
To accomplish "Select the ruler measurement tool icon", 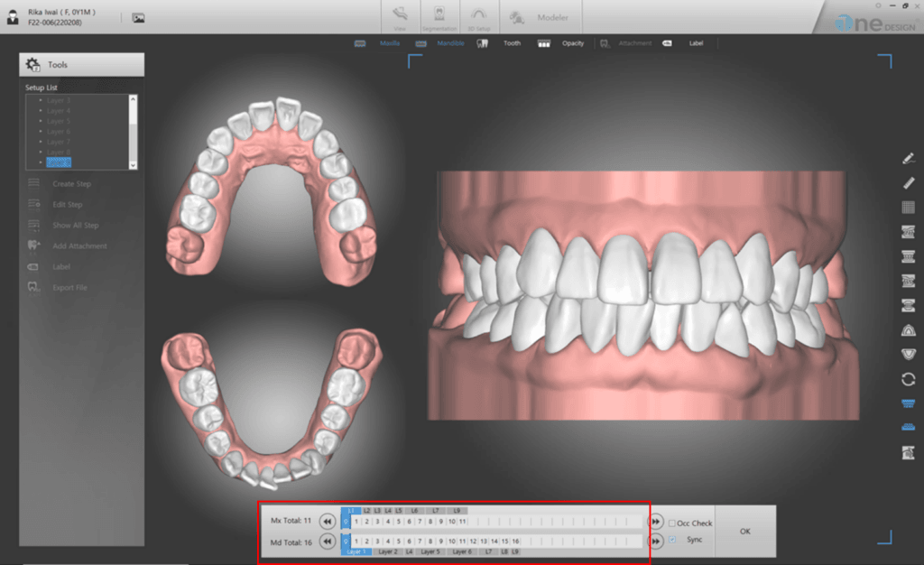I will click(908, 183).
